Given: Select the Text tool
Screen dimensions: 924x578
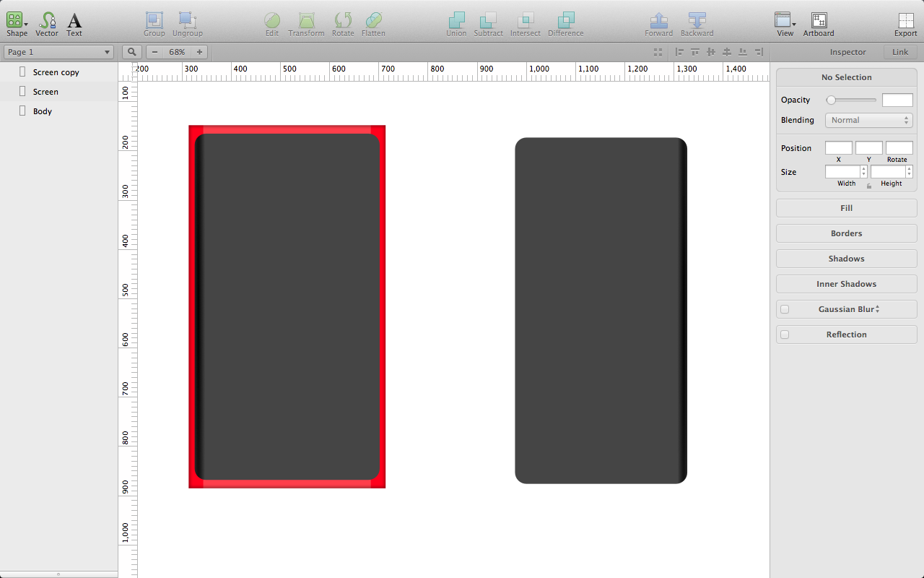Looking at the screenshot, I should point(74,22).
